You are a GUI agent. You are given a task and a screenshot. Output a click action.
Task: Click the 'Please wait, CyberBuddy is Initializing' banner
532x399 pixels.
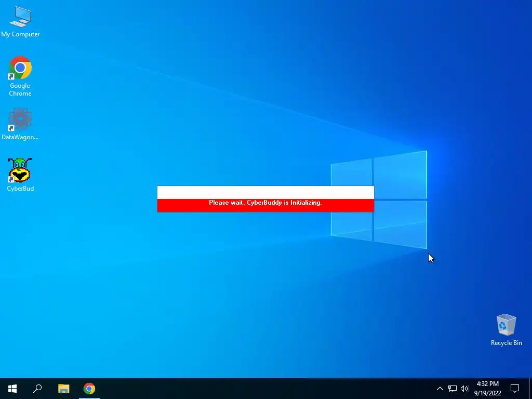pyautogui.click(x=265, y=205)
